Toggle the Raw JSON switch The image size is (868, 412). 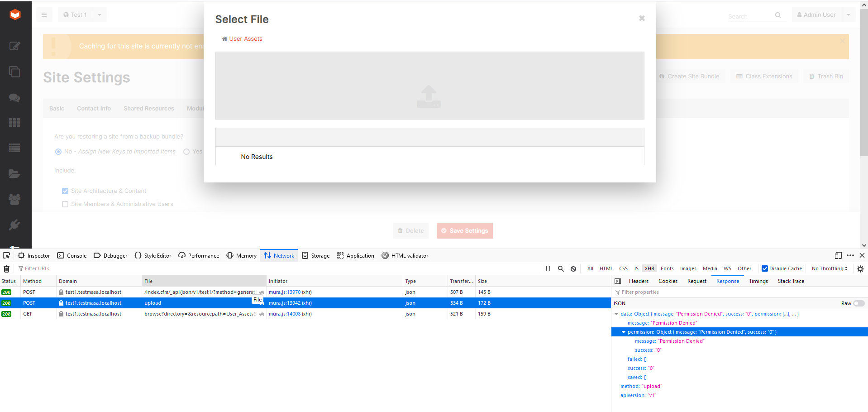[858, 303]
